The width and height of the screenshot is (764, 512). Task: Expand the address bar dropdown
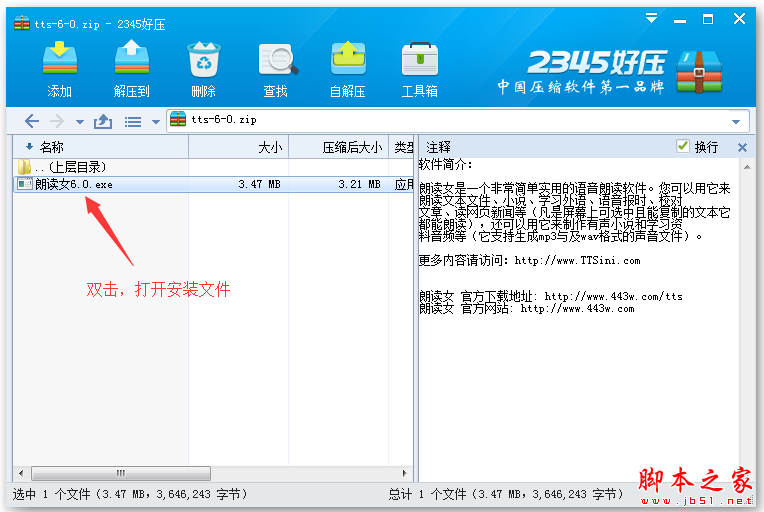tap(736, 121)
